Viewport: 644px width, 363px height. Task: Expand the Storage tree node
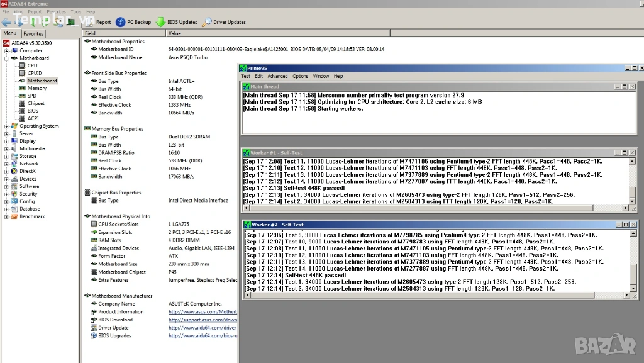click(x=6, y=156)
